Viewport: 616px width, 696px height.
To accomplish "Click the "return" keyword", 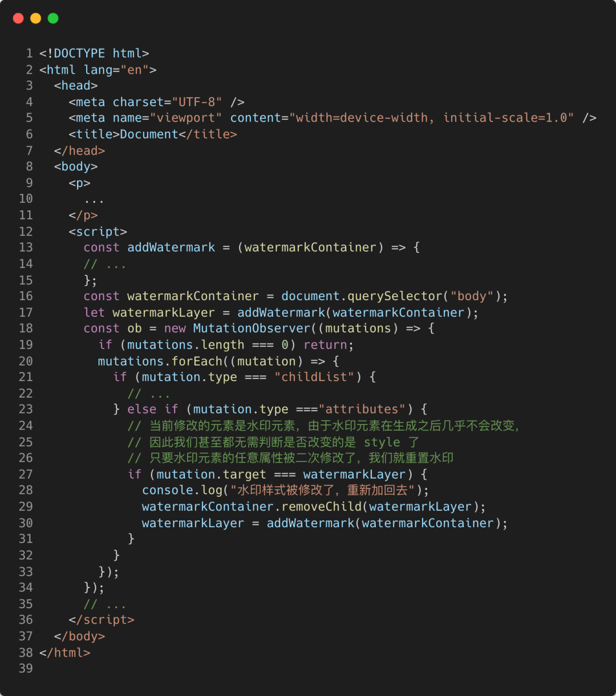I will pos(325,345).
